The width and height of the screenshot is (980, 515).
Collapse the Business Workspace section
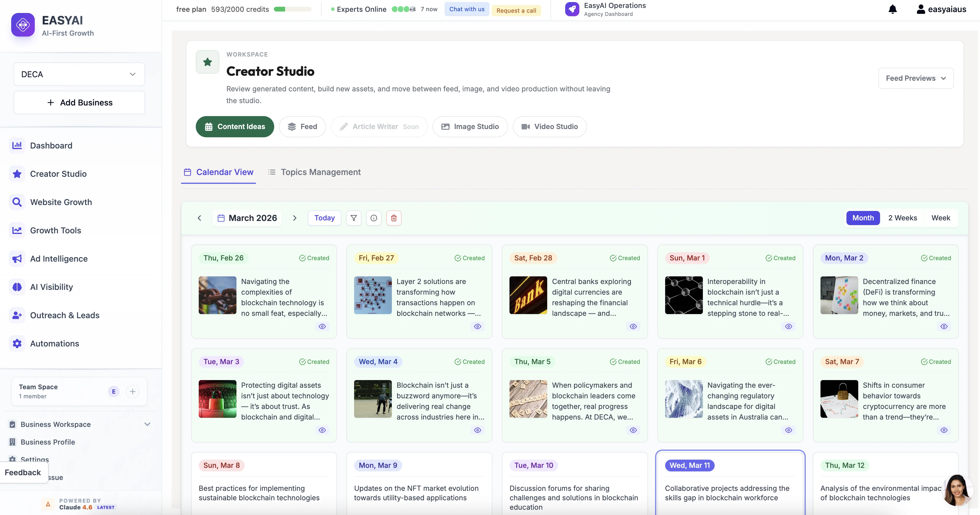148,424
